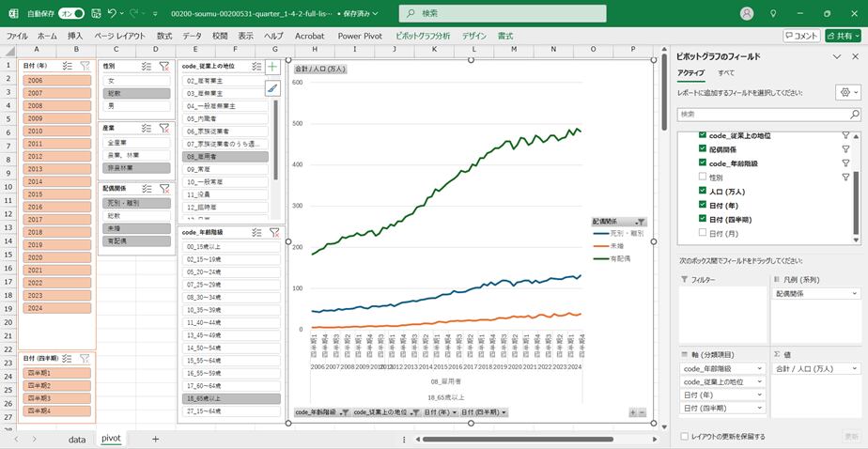Click the undo arrow

click(113, 13)
